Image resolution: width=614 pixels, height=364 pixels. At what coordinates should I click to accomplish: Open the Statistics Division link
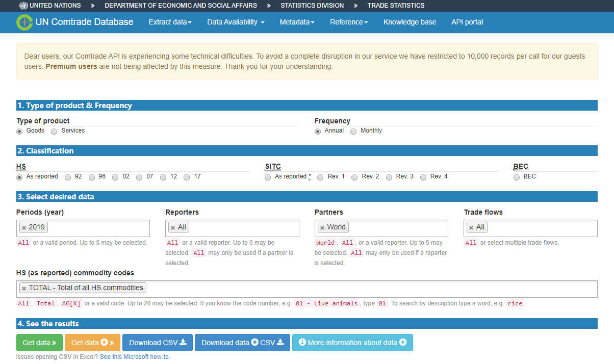(x=312, y=6)
